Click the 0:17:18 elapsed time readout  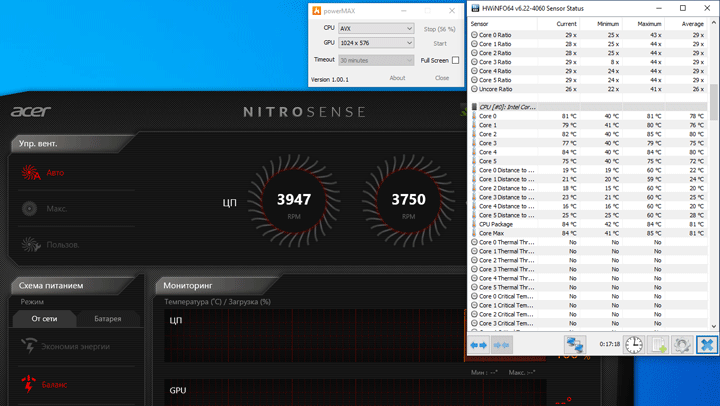609,344
